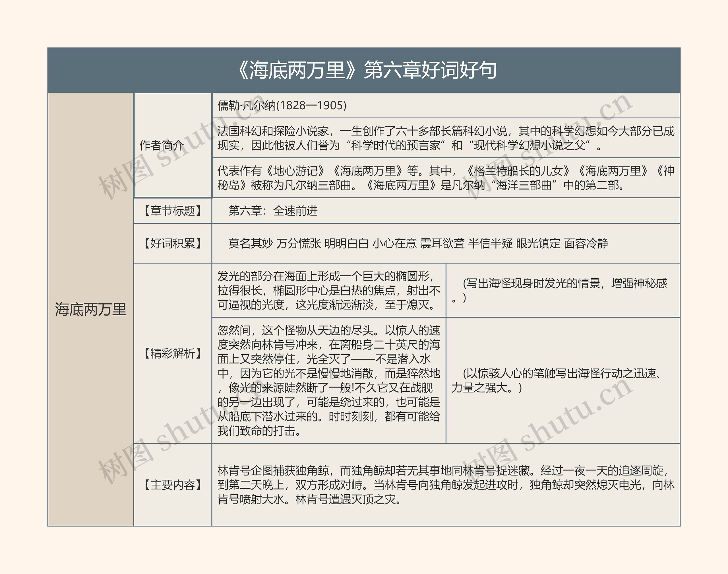Select the passage starting 忽然间，这个怪物

pyautogui.click(x=329, y=380)
